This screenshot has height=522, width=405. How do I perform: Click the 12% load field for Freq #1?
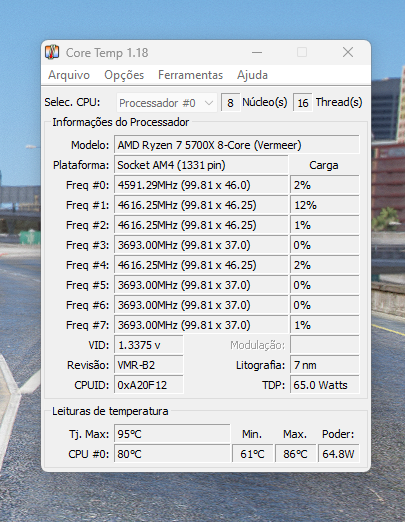point(325,205)
